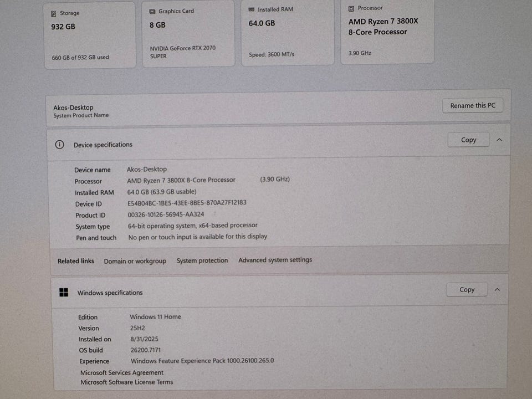Open the 64.0 GB Installed RAM card
Image resolution: width=532 pixels, height=399 pixels.
click(x=288, y=33)
